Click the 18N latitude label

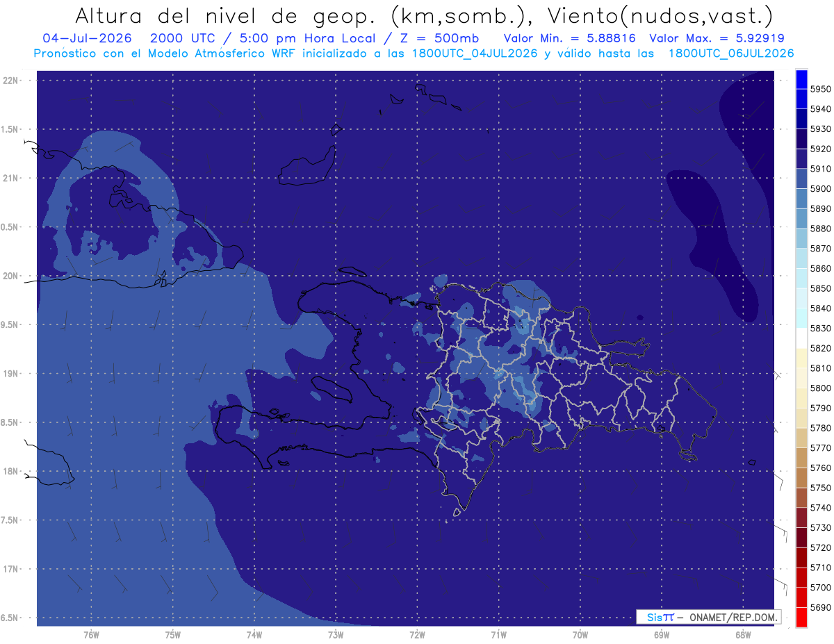pos(10,472)
